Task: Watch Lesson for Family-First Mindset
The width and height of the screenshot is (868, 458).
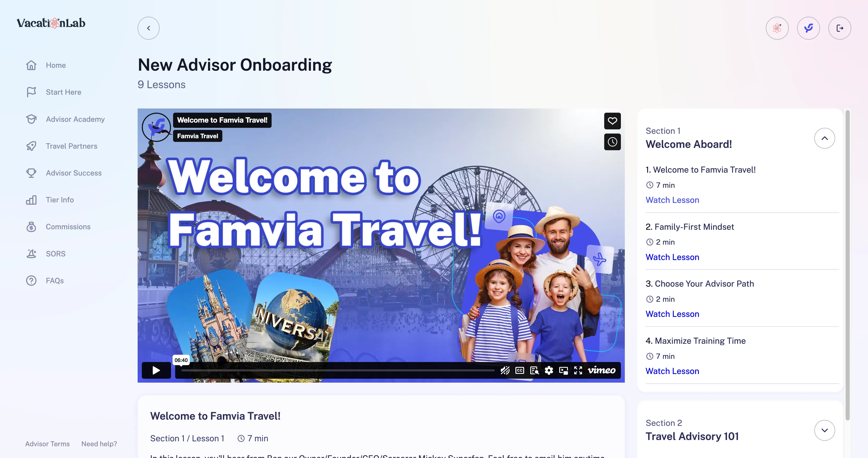Action: 672,257
